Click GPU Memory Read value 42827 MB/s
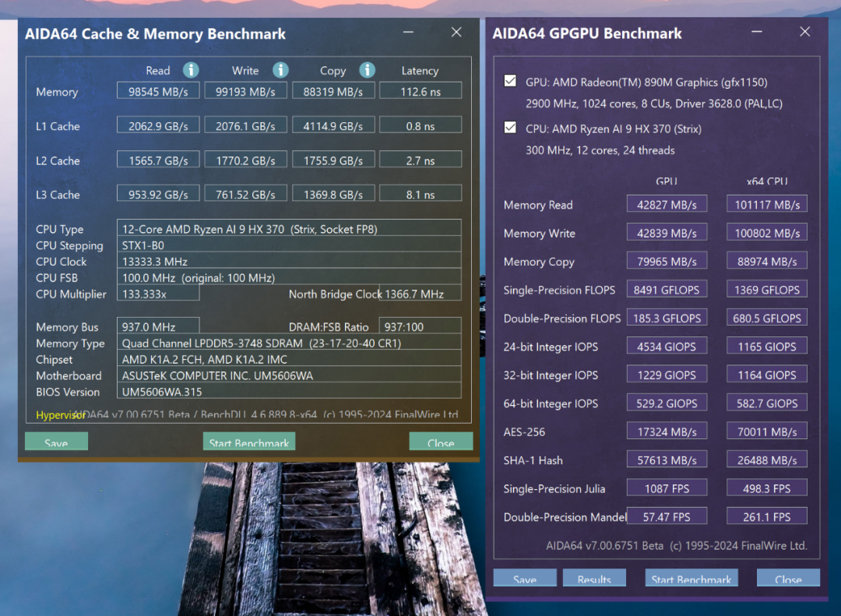The image size is (841, 616). [x=667, y=204]
